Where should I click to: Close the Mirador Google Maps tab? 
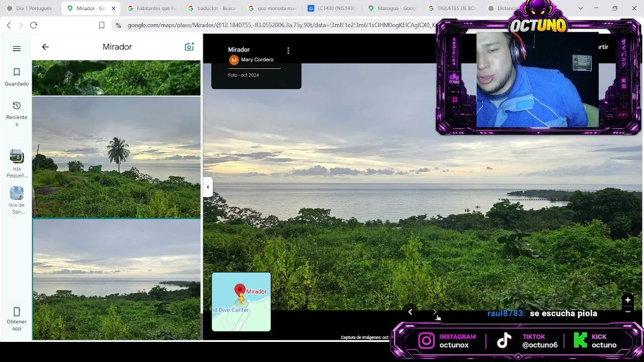(x=113, y=9)
